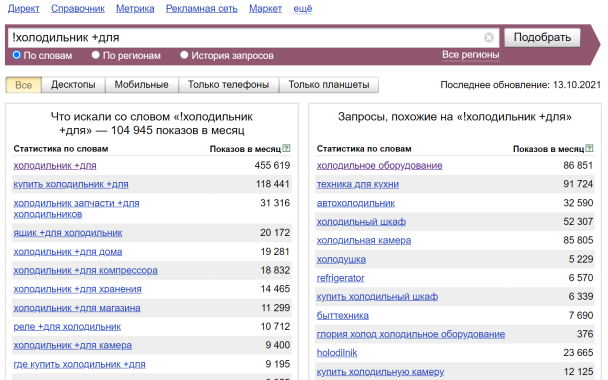The height and width of the screenshot is (380, 608).
Task: Open query холодильник запчасти +для холодильников
Action: click(76, 209)
